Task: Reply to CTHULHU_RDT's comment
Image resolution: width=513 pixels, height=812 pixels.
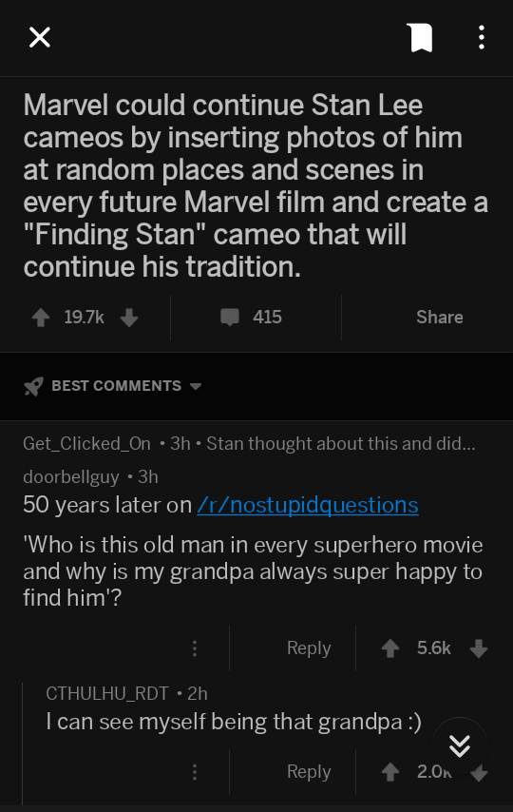Action: pyautogui.click(x=309, y=772)
